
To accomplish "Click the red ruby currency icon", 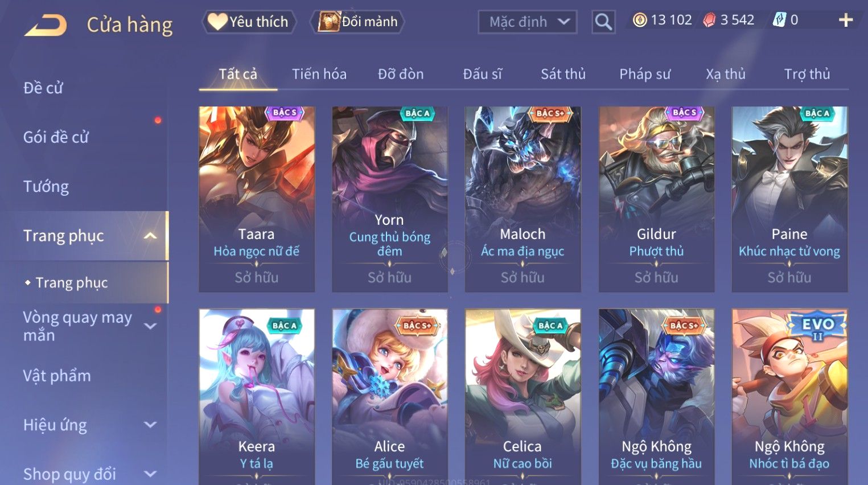I will [x=709, y=20].
